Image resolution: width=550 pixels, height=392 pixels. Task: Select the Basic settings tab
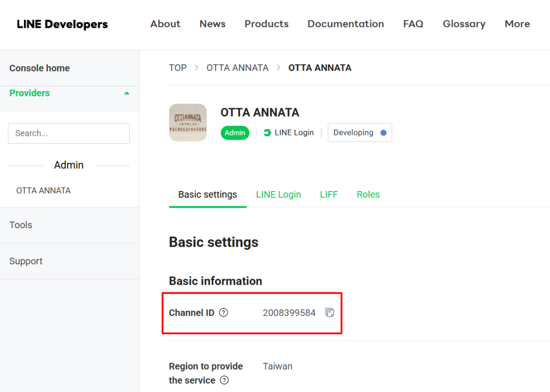point(207,195)
